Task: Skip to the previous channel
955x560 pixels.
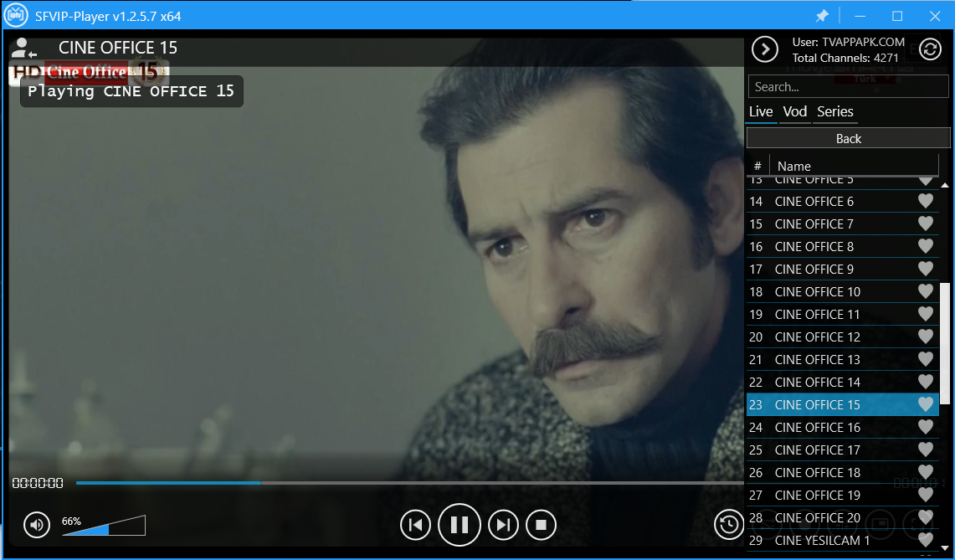Action: click(415, 525)
